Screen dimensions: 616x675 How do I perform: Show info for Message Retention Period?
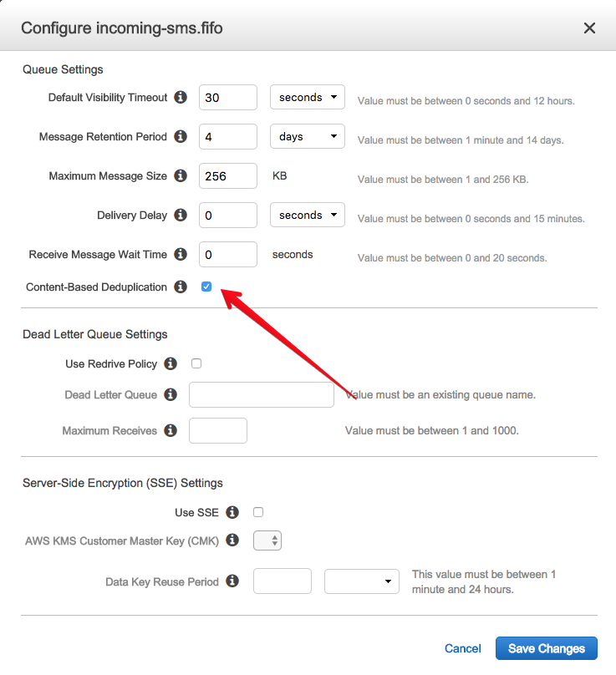point(181,136)
